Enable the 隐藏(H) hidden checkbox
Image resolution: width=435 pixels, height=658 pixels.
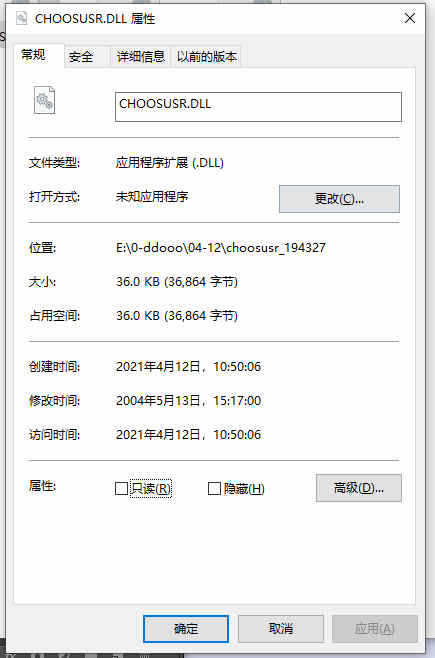214,488
